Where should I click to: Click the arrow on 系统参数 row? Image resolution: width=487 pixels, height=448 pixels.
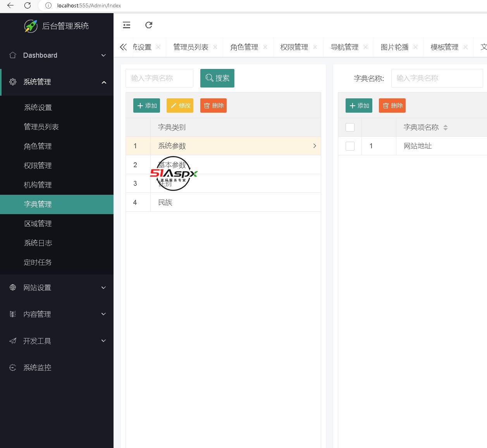(314, 146)
